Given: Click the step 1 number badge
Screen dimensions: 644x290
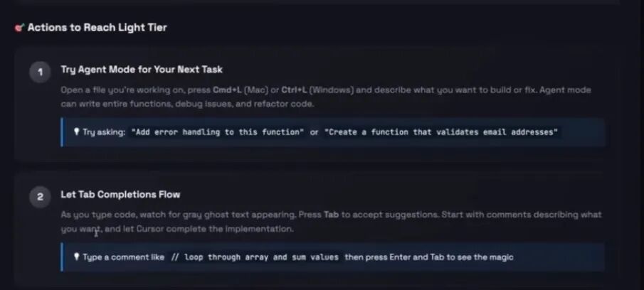Looking at the screenshot, I should click(x=40, y=72).
